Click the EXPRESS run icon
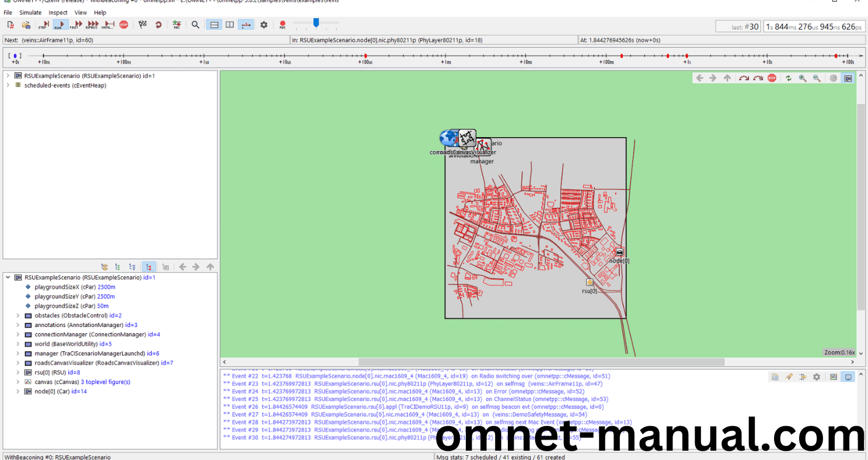Screen dimensions: 868x460 coord(91,25)
